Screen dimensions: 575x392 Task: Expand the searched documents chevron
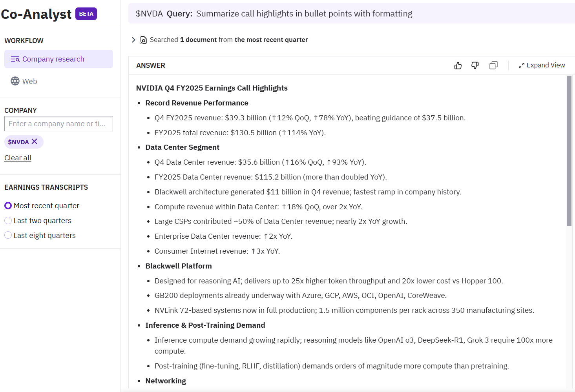coord(133,40)
